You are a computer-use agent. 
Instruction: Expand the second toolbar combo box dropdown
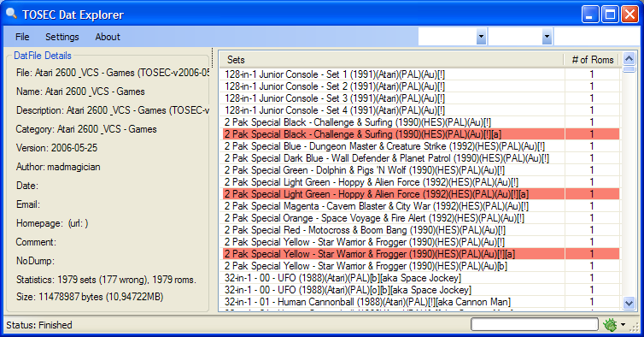click(547, 37)
